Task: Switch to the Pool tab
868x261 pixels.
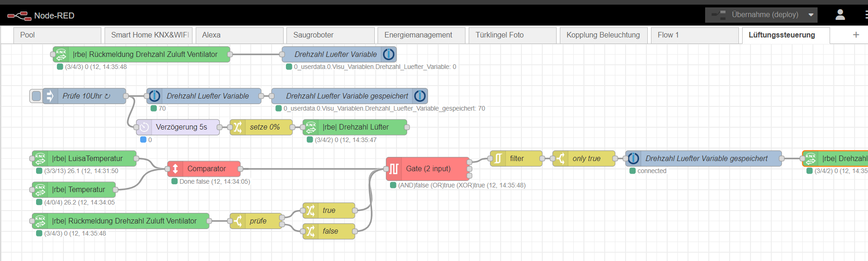Action: coord(57,35)
